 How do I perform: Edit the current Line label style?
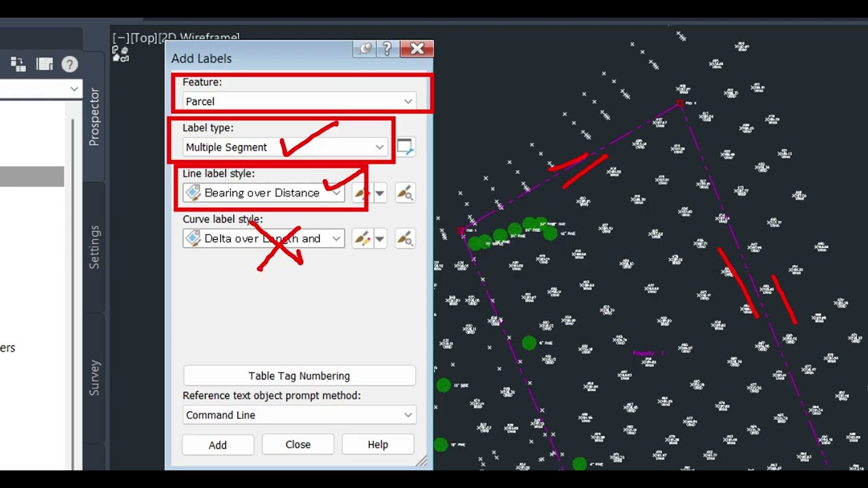(362, 193)
